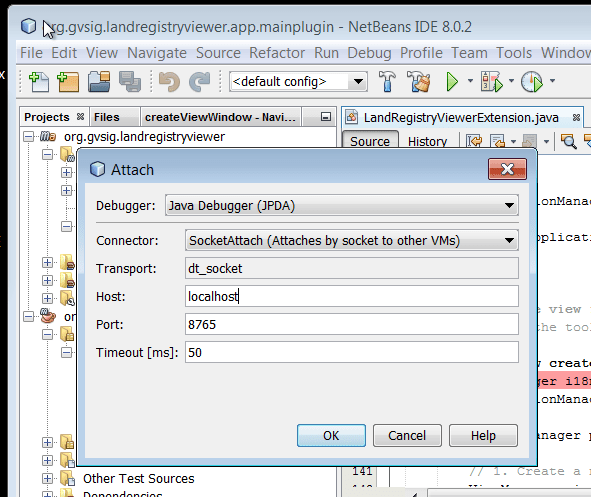
Task: Click the Back navigation editor icon
Action: (498, 142)
